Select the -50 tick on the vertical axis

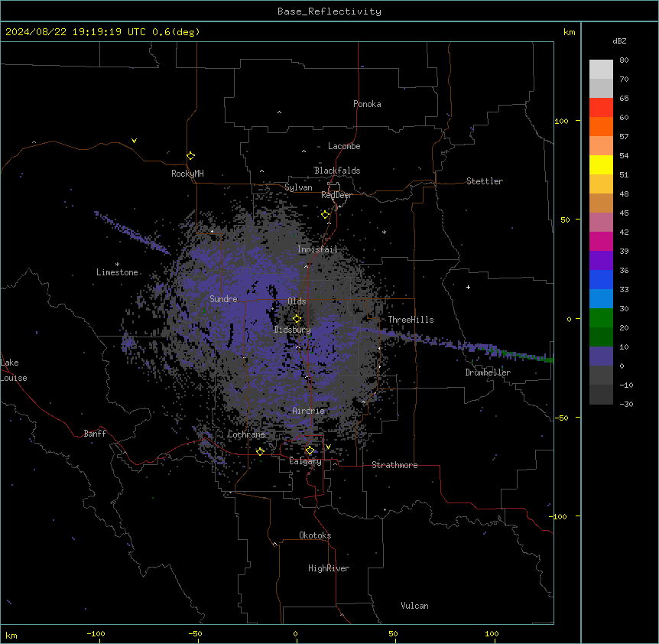coord(561,418)
